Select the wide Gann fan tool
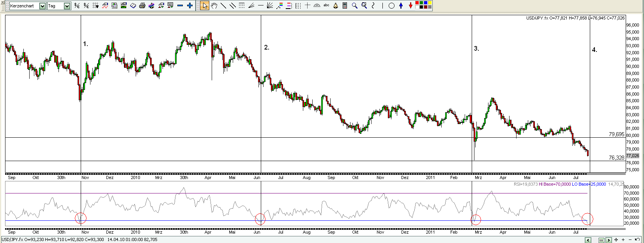The image size is (644, 243). [270, 5]
